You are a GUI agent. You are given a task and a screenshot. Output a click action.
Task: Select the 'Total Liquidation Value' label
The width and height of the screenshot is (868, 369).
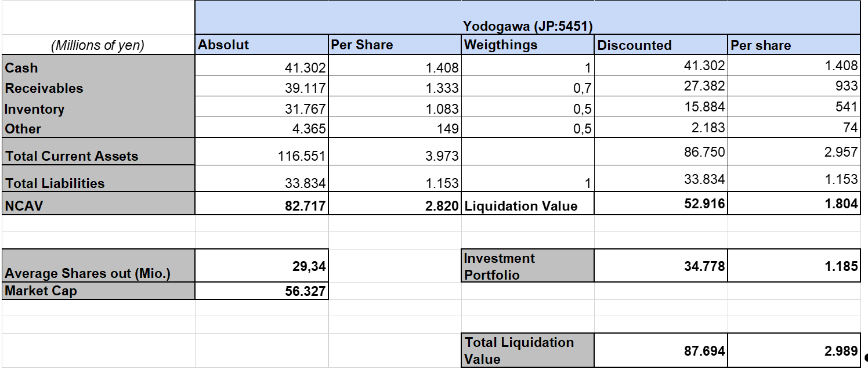(x=528, y=350)
